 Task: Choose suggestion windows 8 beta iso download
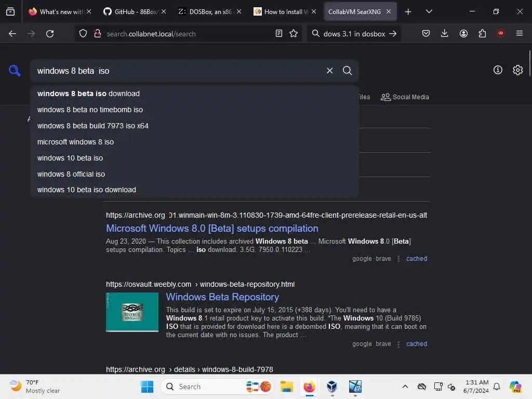pos(194,94)
